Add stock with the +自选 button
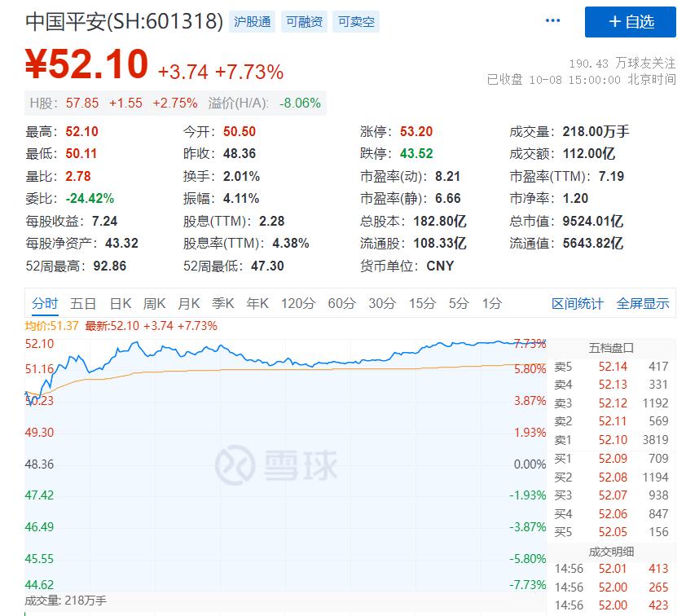 point(630,22)
